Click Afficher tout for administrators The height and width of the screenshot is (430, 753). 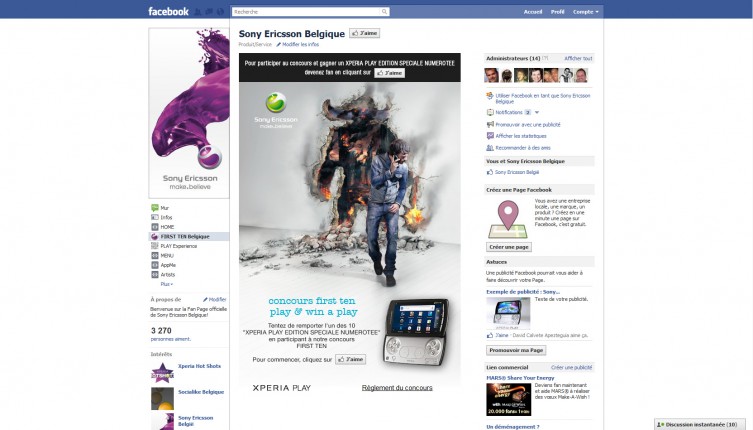(x=578, y=59)
